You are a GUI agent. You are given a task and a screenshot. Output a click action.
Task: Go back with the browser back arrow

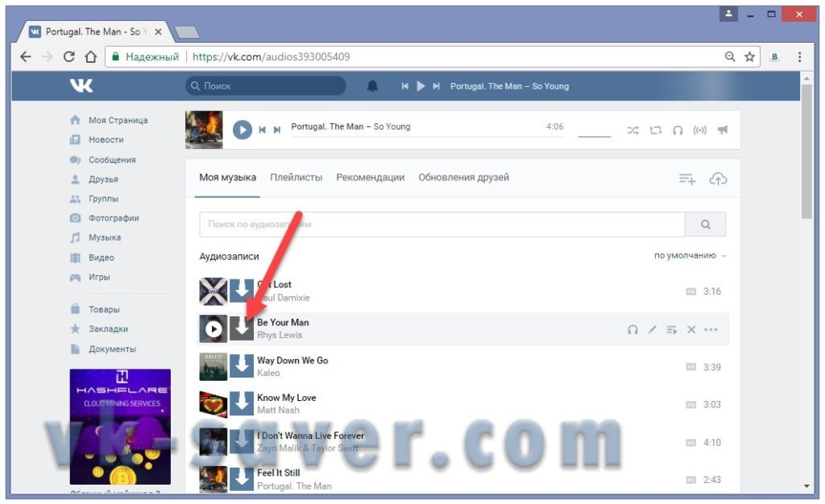tap(25, 56)
